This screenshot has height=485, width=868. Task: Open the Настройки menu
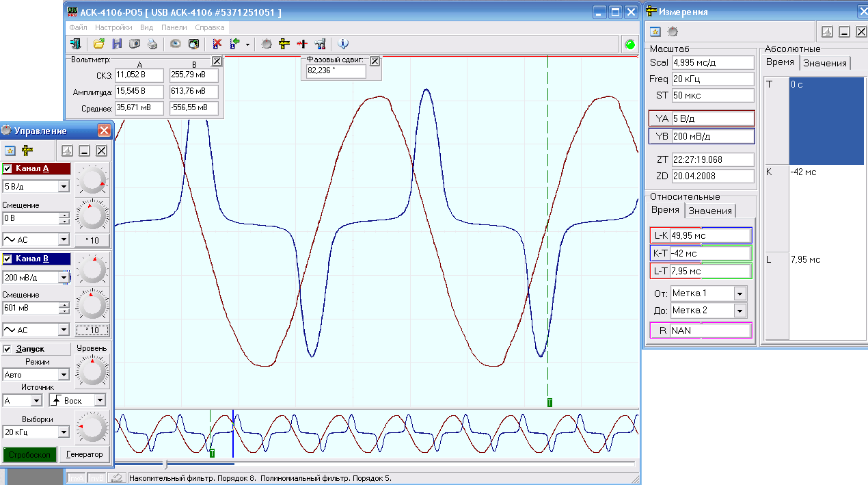click(113, 28)
